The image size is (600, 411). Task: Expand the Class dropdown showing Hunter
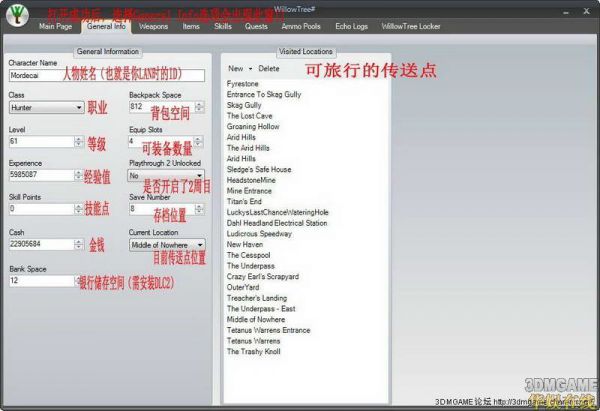coord(77,107)
